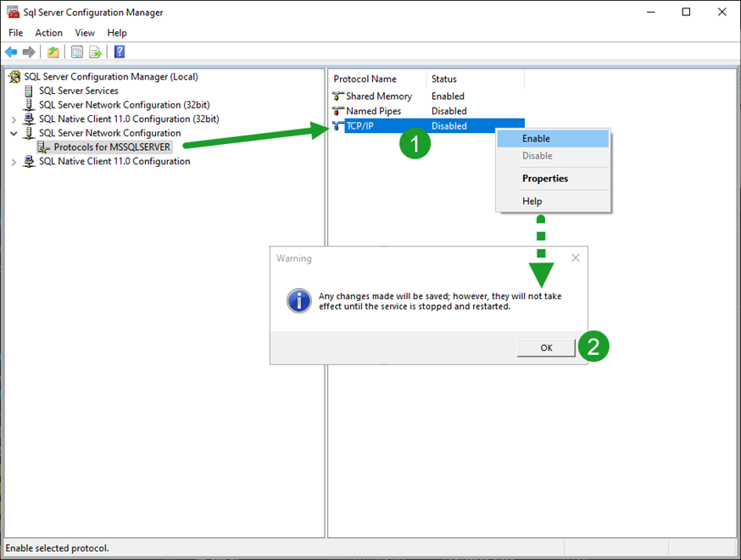Click the Protocols for MSSQLSERVER icon

(x=43, y=147)
